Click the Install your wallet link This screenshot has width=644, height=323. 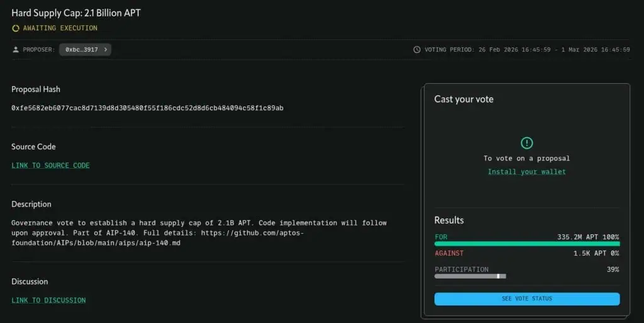click(x=526, y=172)
